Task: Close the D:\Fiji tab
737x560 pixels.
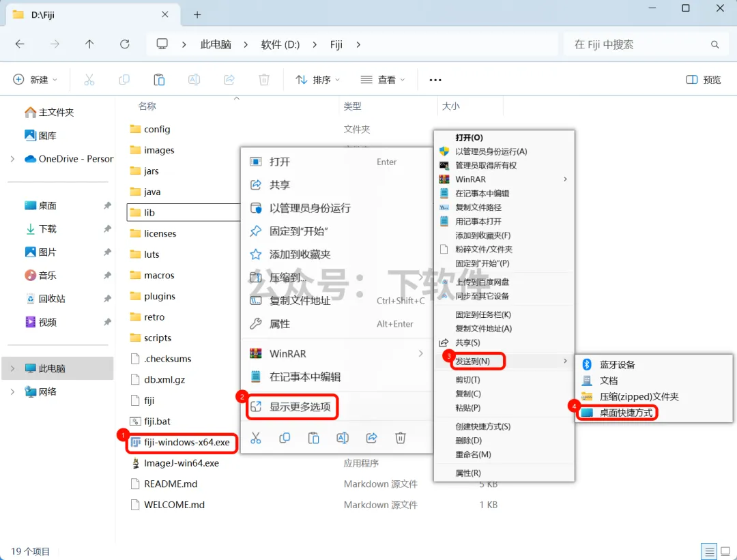Action: click(x=165, y=14)
